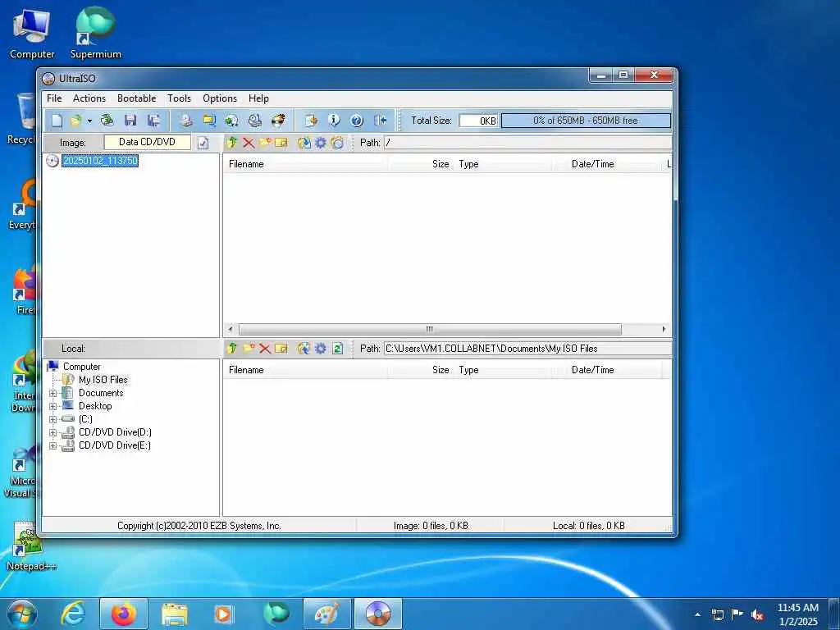Click the Total Size 0KB field
The image size is (840, 630).
coord(478,121)
